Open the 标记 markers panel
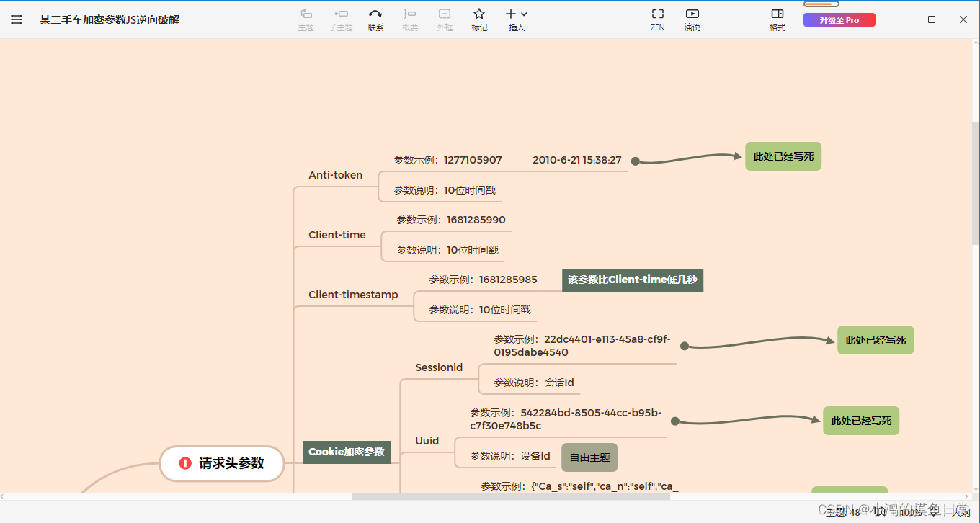The height and width of the screenshot is (523, 980). click(479, 19)
